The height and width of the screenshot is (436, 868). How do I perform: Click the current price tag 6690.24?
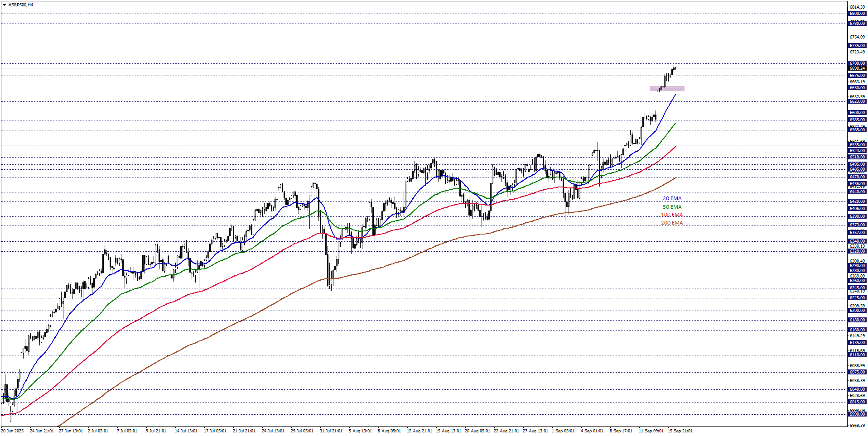(857, 68)
